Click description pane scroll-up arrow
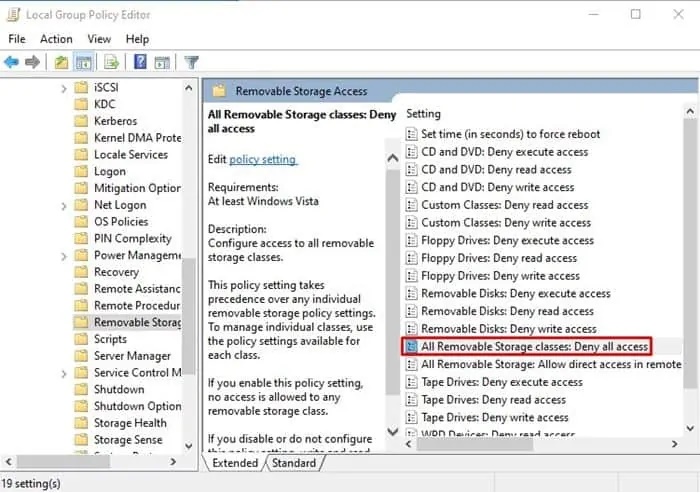Image resolution: width=700 pixels, height=493 pixels. point(393,158)
